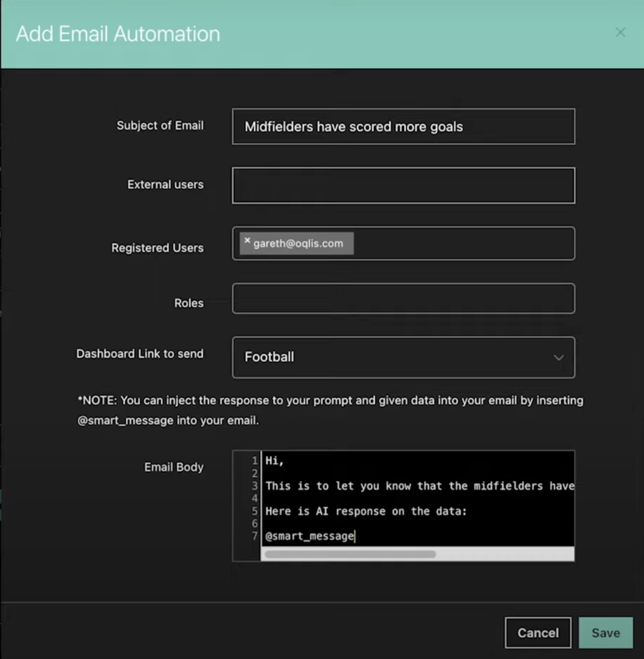Remove gareth@oqlis.com from Registered Users
The image size is (644, 659).
click(x=247, y=240)
